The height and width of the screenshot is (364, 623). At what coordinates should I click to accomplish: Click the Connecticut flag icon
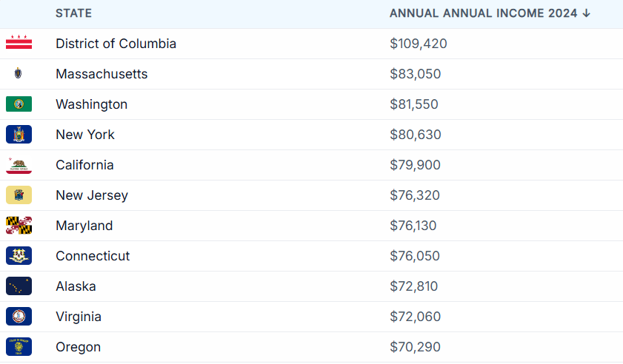(x=19, y=256)
